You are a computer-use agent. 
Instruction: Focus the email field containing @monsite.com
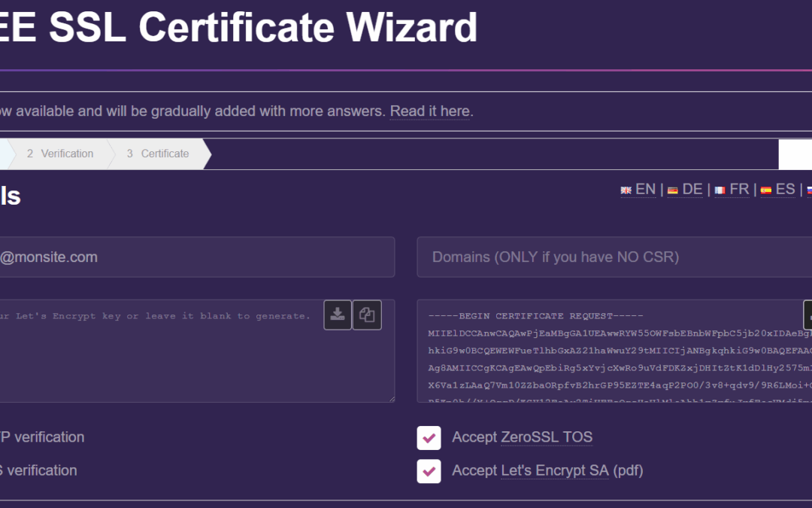click(x=197, y=257)
